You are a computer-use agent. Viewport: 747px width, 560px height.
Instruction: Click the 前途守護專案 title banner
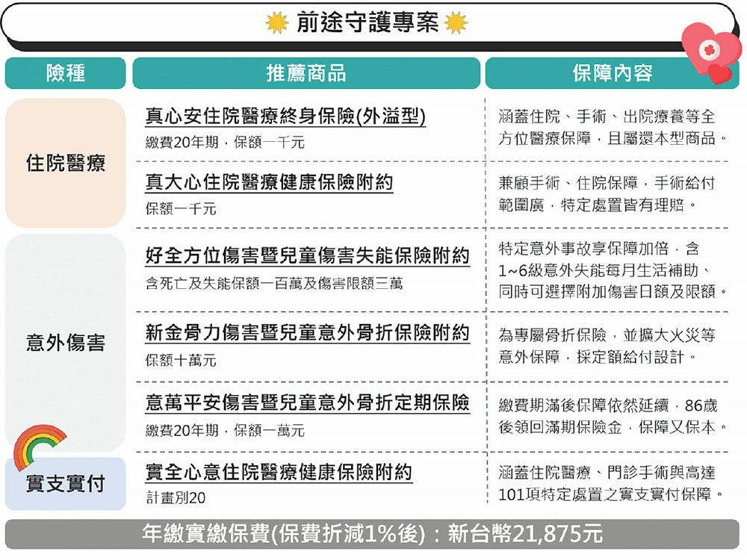[366, 23]
